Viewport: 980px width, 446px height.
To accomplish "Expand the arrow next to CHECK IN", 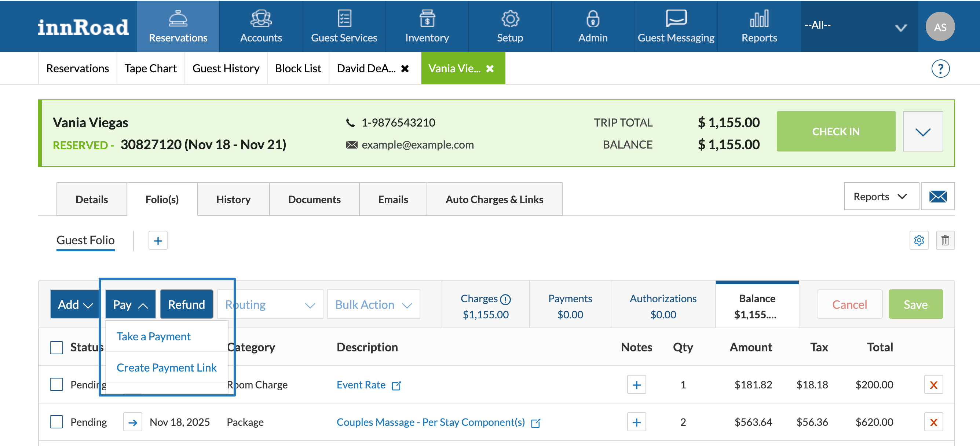I will coord(922,132).
